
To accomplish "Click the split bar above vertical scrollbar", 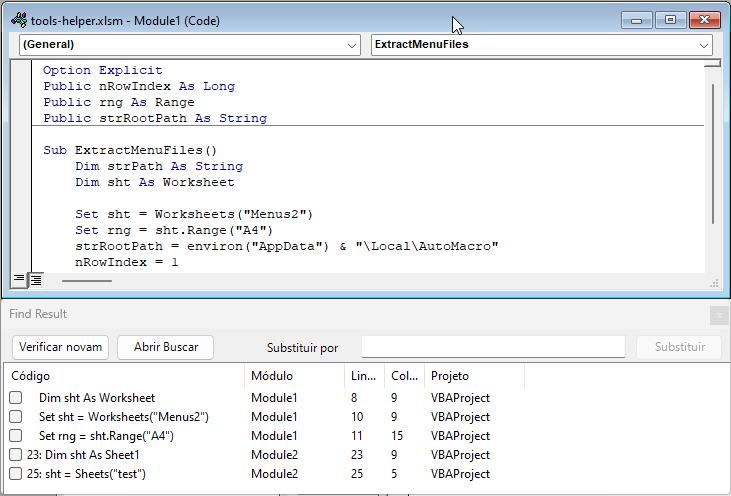I will 712,63.
